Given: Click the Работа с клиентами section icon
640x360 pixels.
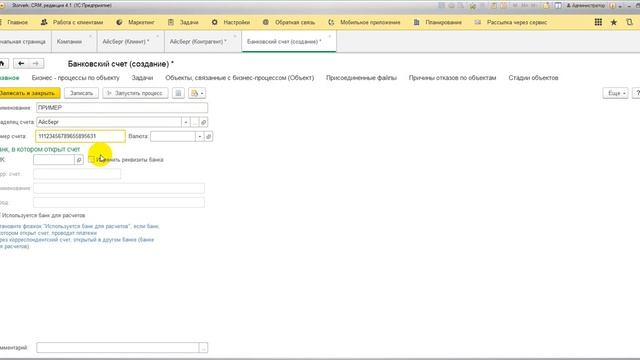Looking at the screenshot, I should click(x=44, y=22).
